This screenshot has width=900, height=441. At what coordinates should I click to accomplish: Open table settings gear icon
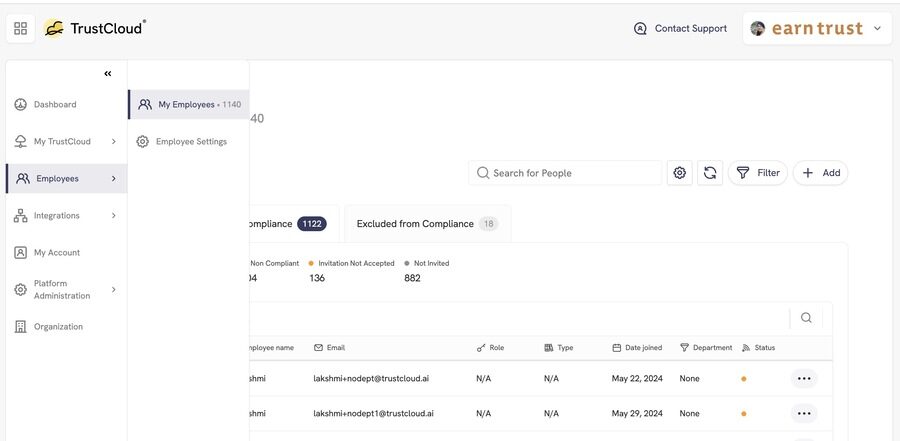[x=680, y=173]
